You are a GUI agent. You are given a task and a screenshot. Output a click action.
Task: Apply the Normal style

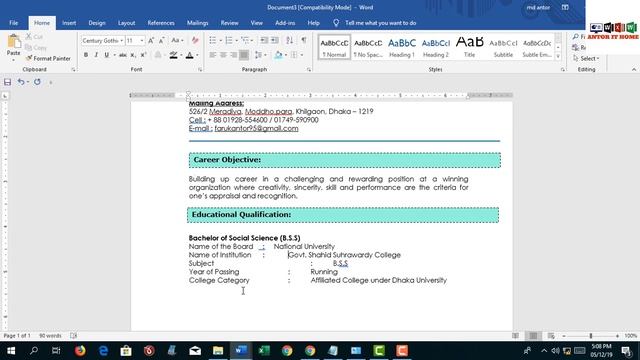[334, 47]
